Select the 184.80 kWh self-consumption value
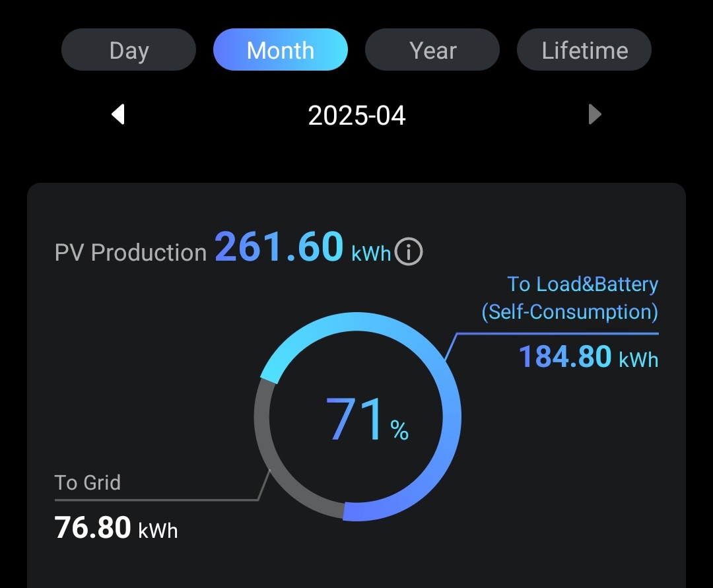The image size is (713, 588). [x=588, y=357]
